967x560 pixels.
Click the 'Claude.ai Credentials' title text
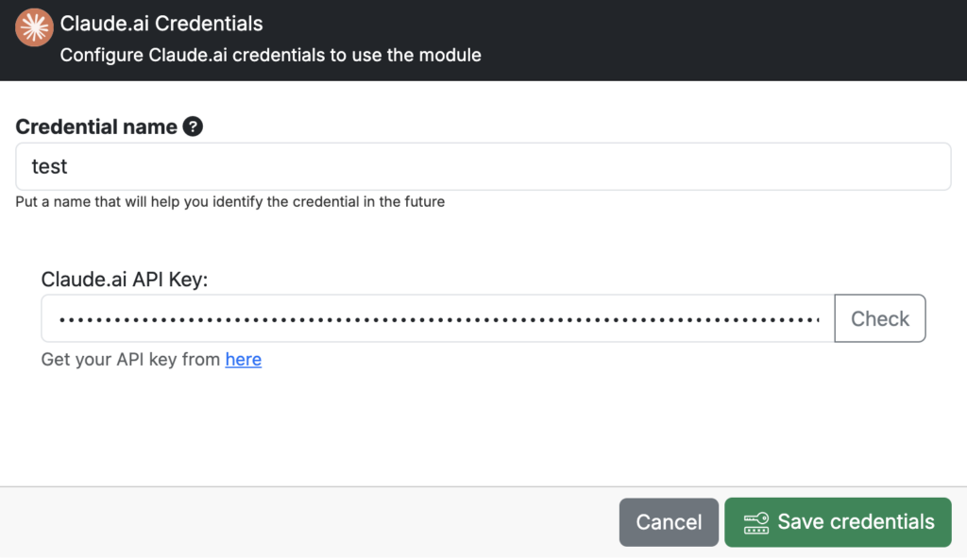tap(161, 24)
